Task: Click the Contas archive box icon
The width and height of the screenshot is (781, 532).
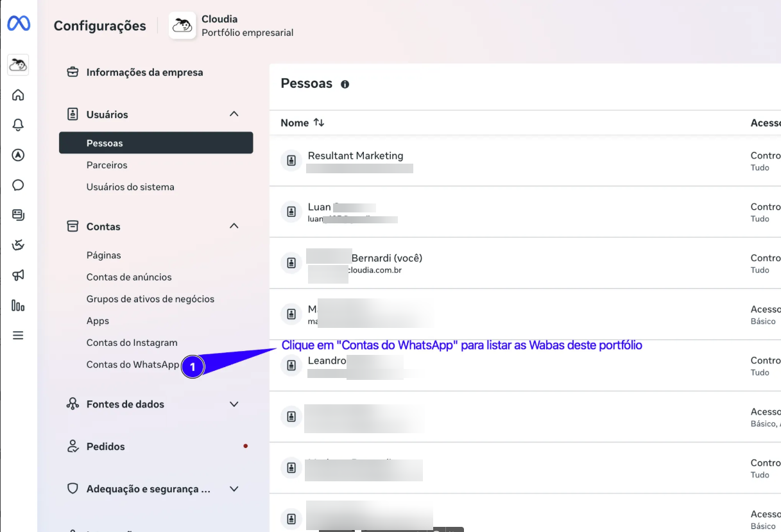Action: (x=73, y=227)
